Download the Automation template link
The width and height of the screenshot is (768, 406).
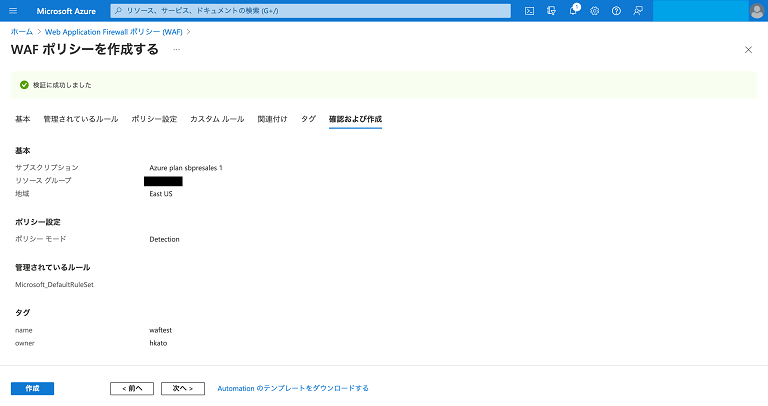click(293, 388)
